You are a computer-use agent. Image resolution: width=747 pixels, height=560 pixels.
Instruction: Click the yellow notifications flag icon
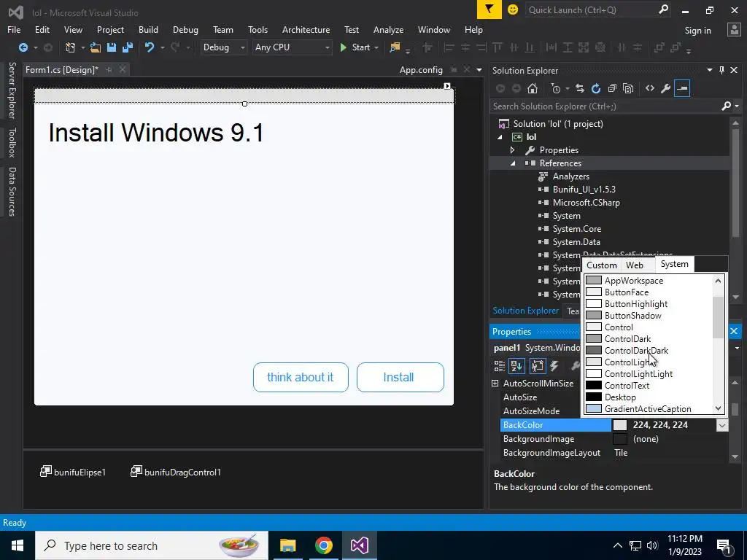[489, 9]
